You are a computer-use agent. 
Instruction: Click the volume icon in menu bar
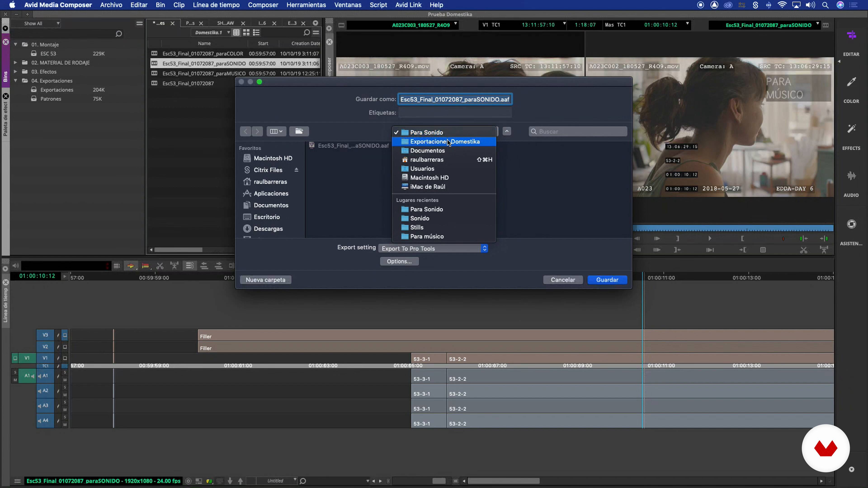click(x=810, y=5)
